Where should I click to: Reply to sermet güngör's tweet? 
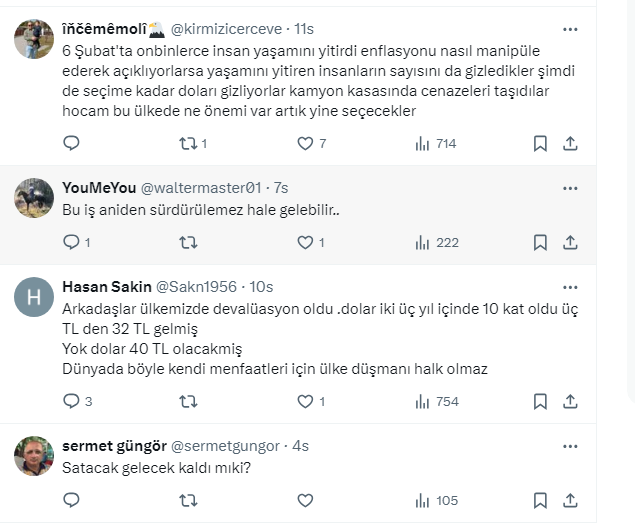71,500
